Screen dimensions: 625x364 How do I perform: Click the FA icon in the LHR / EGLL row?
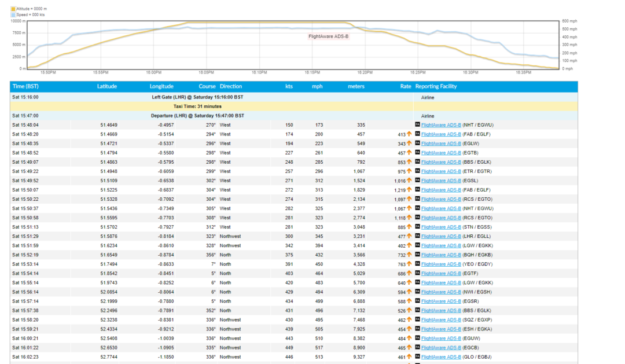[418, 236]
